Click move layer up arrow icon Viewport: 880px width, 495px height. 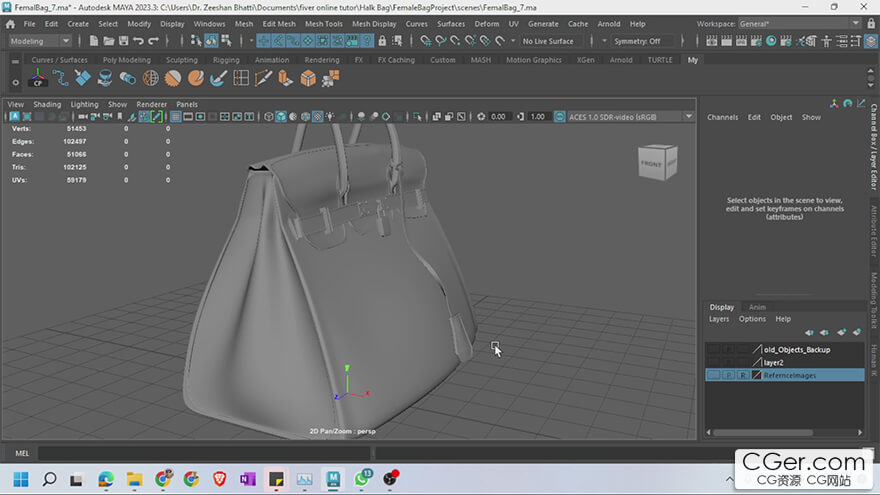tap(809, 332)
